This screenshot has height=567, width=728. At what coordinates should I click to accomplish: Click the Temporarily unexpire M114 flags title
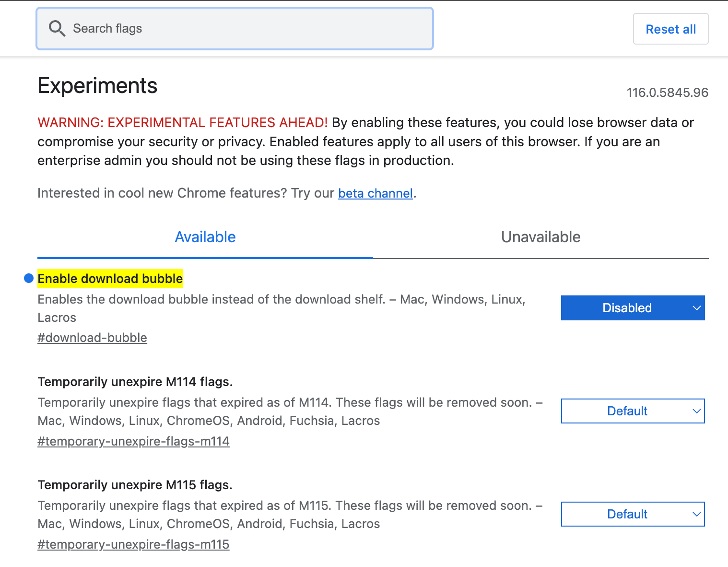[135, 381]
